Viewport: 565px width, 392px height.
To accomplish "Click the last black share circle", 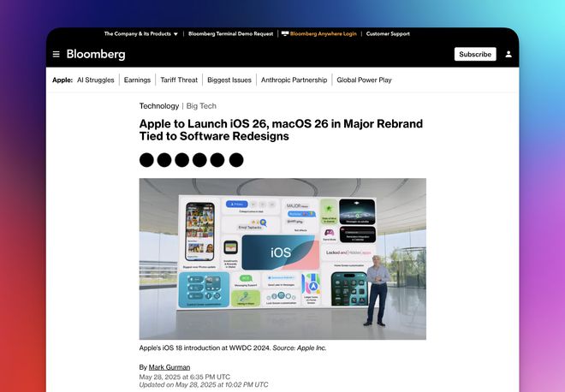I will (236, 160).
